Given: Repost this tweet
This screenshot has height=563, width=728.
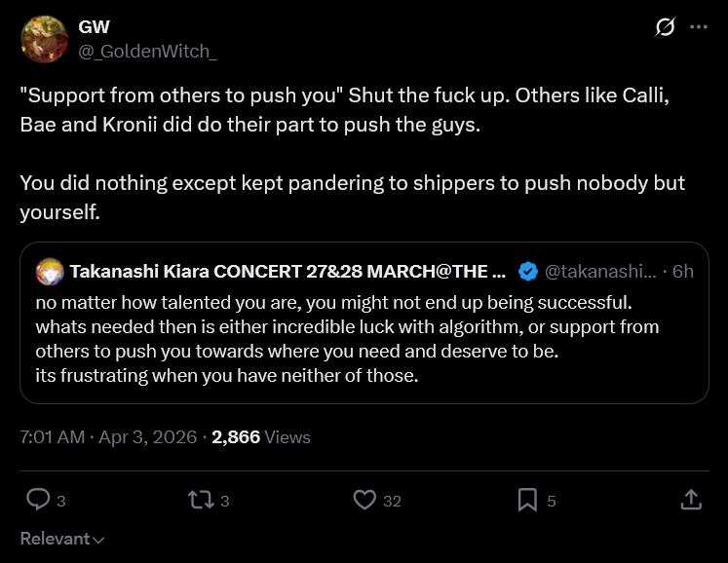Looking at the screenshot, I should pos(200,500).
